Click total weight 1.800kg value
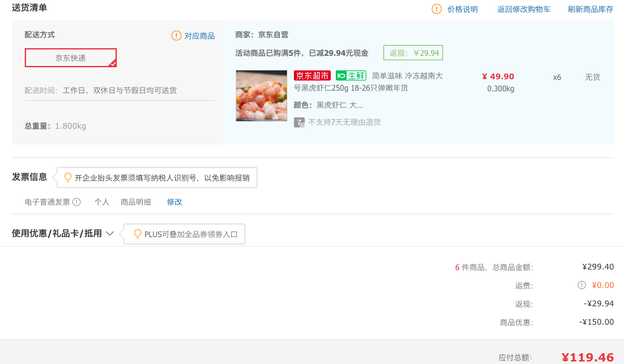This screenshot has height=364, width=624. tap(70, 126)
